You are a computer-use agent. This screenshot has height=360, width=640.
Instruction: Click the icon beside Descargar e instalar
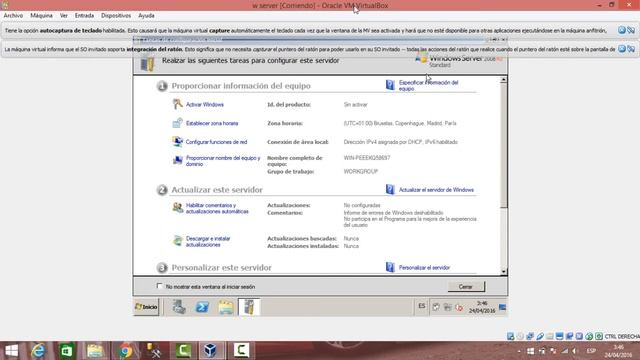click(177, 240)
